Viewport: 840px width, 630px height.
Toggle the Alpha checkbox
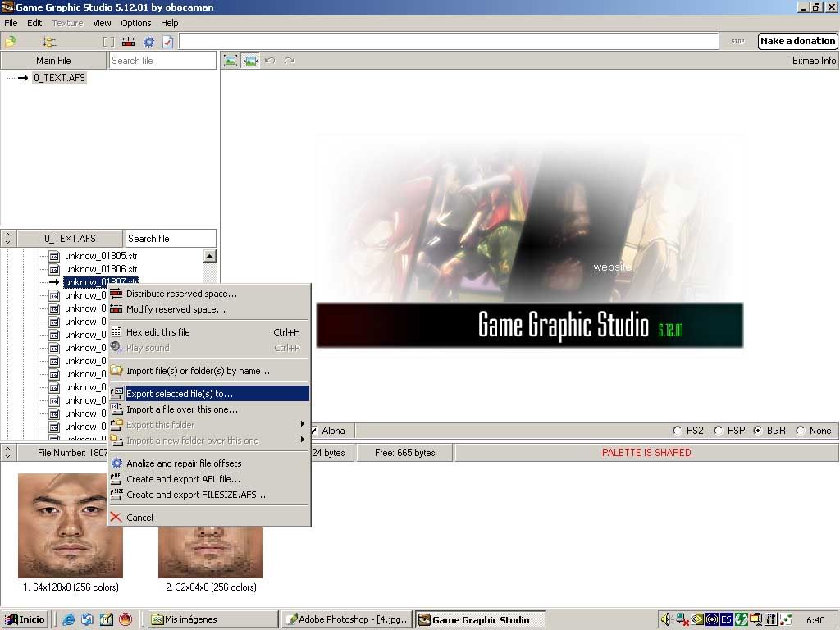tap(314, 431)
